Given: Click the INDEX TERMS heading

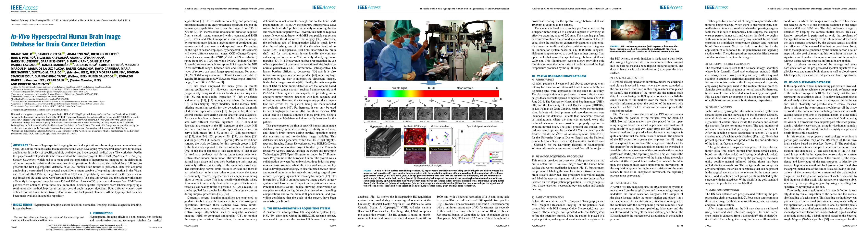Looking at the screenshot, I should coord(23,205).
